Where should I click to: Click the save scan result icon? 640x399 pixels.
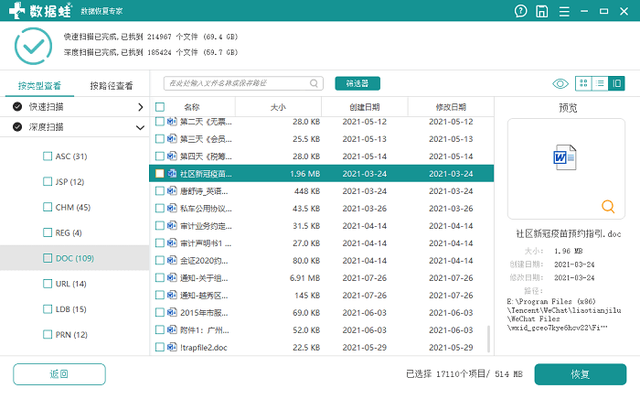click(x=542, y=11)
